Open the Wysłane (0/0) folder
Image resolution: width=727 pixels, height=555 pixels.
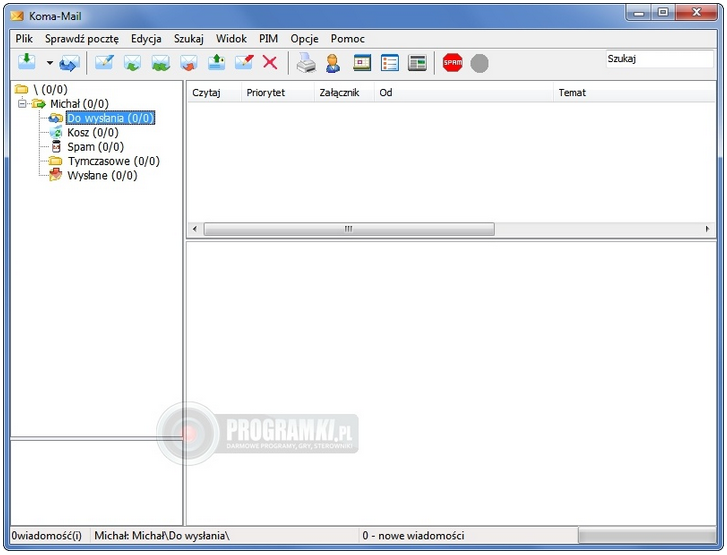click(x=102, y=176)
